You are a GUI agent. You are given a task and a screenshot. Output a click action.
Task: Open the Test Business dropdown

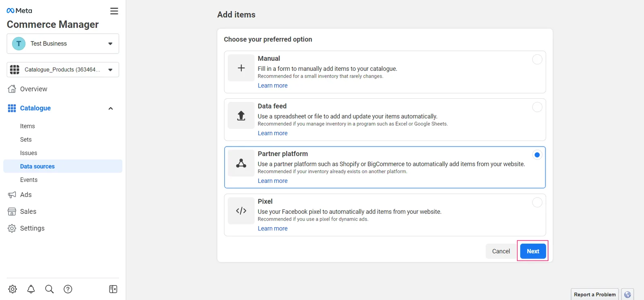(x=63, y=43)
